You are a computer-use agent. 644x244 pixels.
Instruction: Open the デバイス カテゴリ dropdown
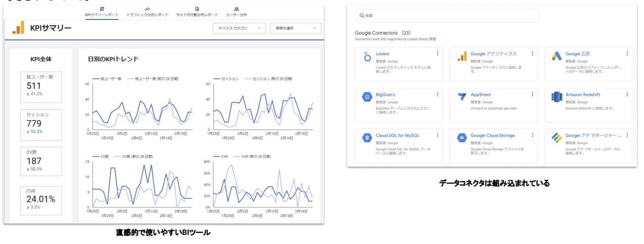(x=239, y=28)
